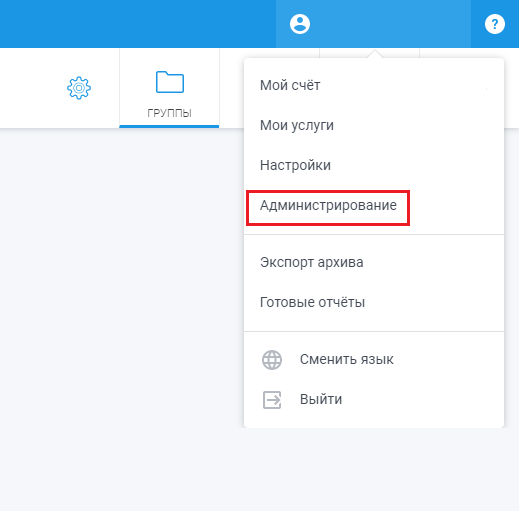The width and height of the screenshot is (519, 511).
Task: Click the partially hidden tab beside ГРУППЫ
Action: [x=232, y=88]
